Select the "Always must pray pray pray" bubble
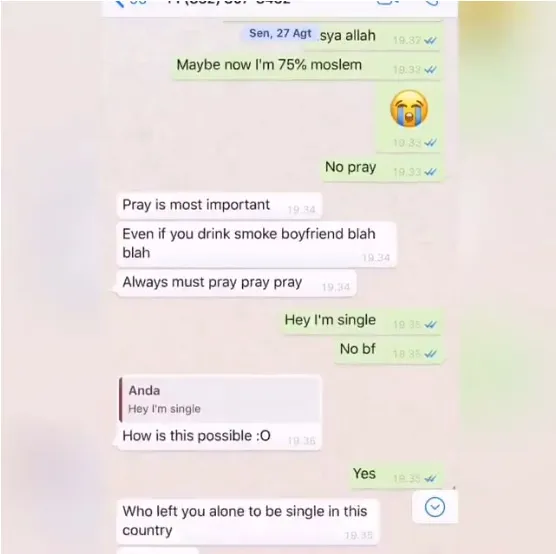The width and height of the screenshot is (556, 554). click(236, 283)
